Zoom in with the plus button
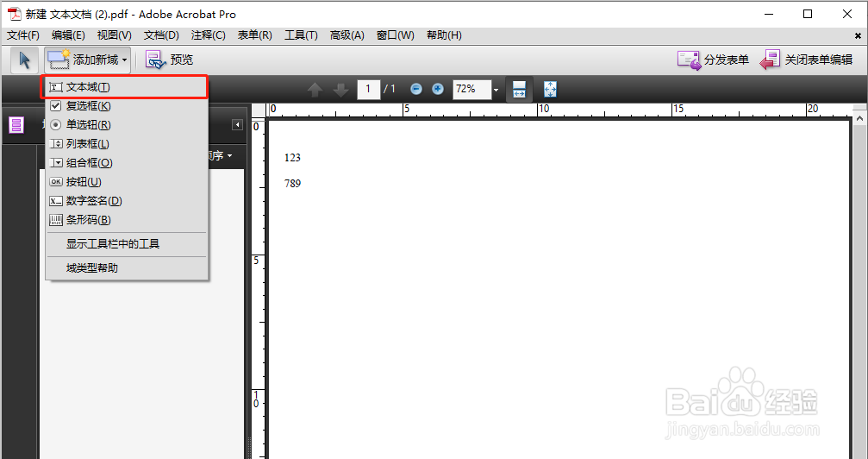This screenshot has height=459, width=868. point(438,89)
